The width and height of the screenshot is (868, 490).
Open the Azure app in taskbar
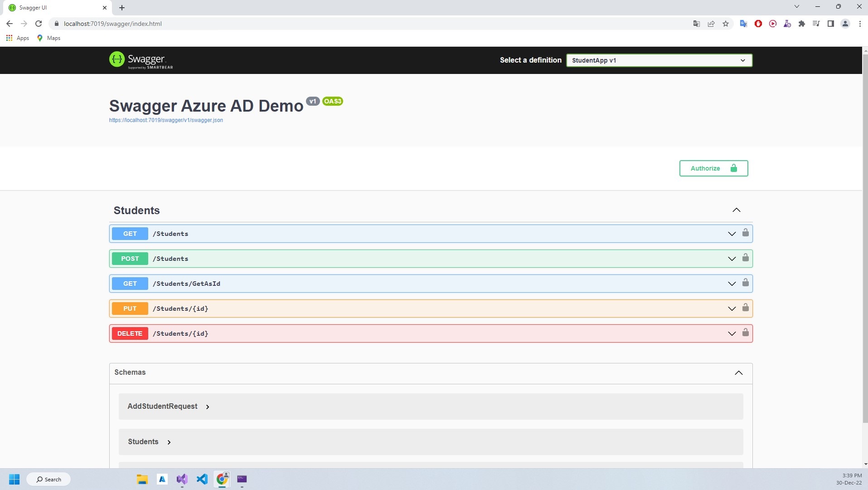click(x=162, y=479)
